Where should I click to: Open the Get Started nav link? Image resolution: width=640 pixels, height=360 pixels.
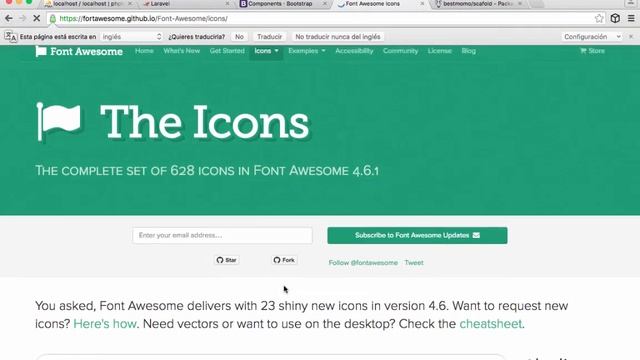(227, 51)
